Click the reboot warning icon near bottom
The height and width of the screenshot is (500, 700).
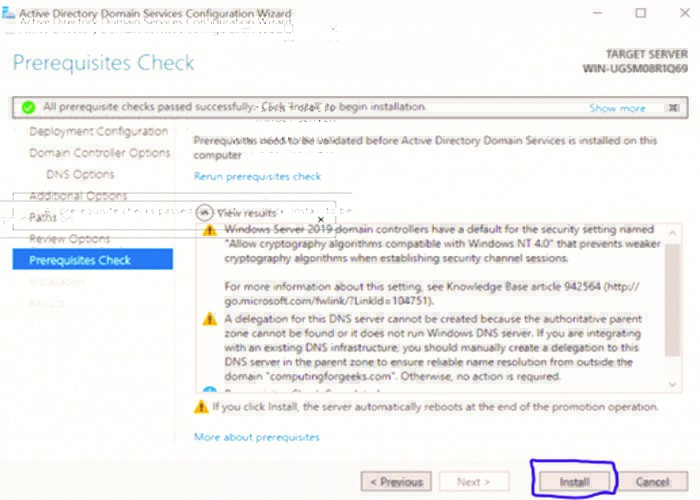(x=201, y=407)
